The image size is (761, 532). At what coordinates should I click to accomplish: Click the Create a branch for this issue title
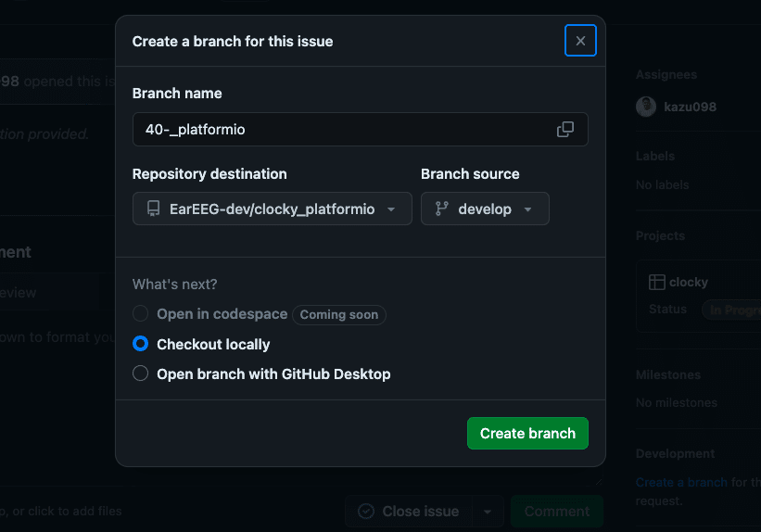(x=233, y=42)
